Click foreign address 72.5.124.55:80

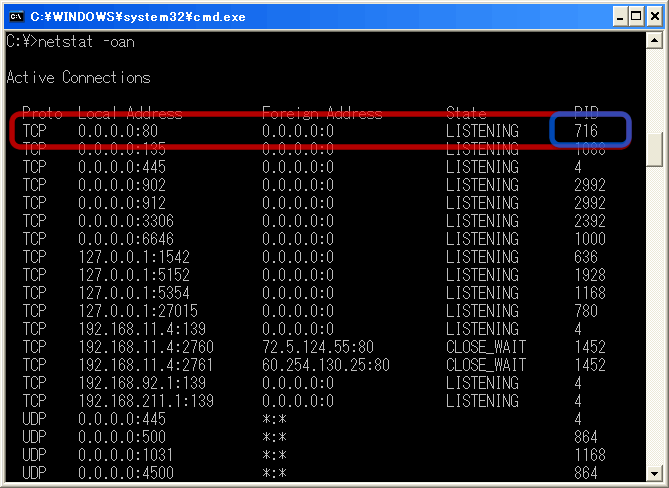pos(318,347)
